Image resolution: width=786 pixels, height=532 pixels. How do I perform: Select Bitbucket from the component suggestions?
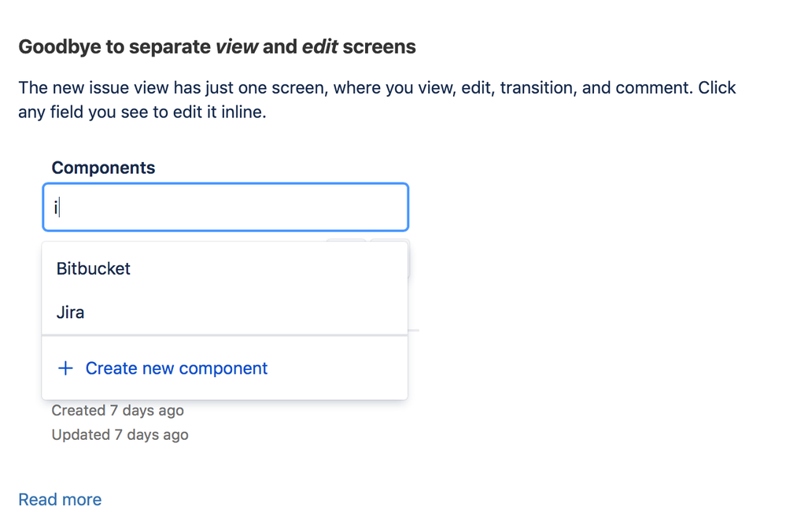pyautogui.click(x=94, y=268)
